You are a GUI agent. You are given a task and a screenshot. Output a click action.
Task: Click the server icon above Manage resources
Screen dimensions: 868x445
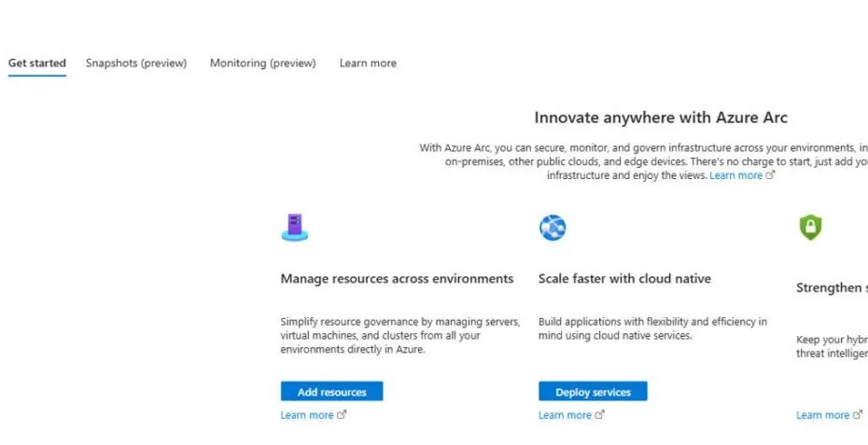(x=295, y=228)
